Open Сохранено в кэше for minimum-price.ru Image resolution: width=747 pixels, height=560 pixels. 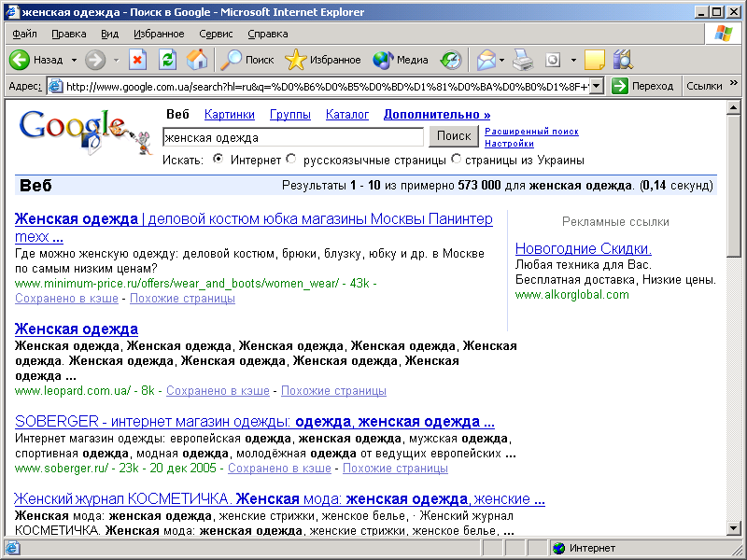(x=66, y=298)
